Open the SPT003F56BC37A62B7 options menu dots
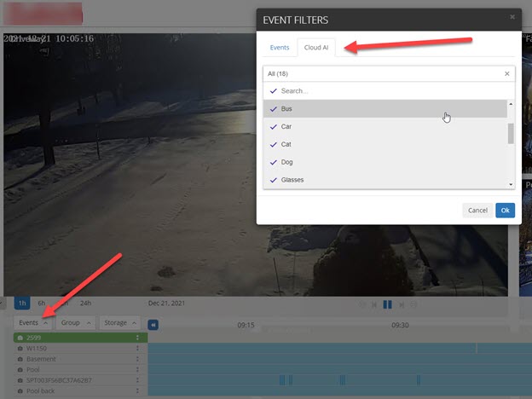Image resolution: width=532 pixels, height=399 pixels. (137, 380)
